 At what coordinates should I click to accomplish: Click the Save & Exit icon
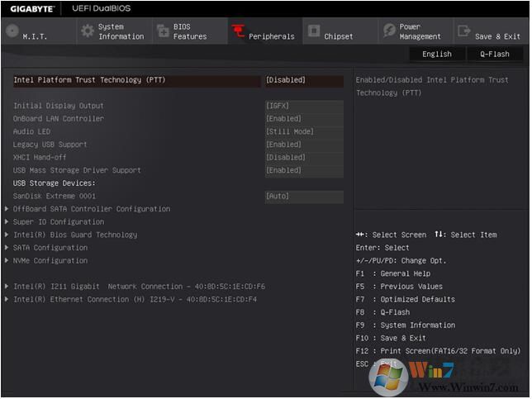coord(464,31)
